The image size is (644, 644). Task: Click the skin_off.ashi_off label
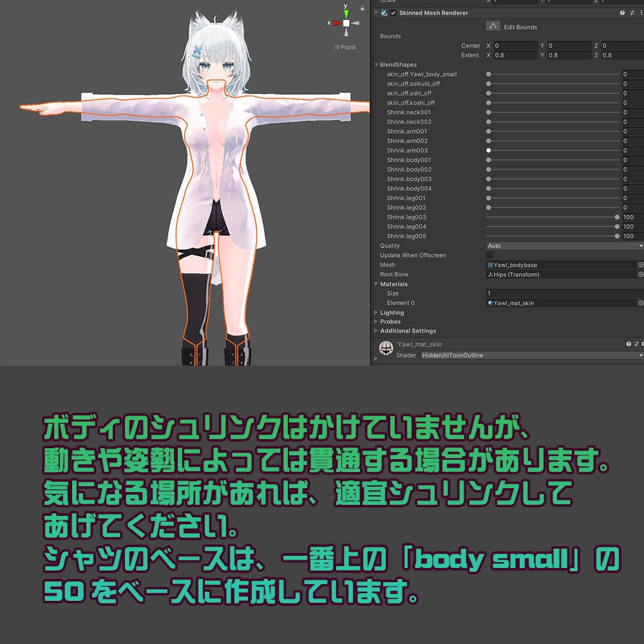click(x=409, y=93)
